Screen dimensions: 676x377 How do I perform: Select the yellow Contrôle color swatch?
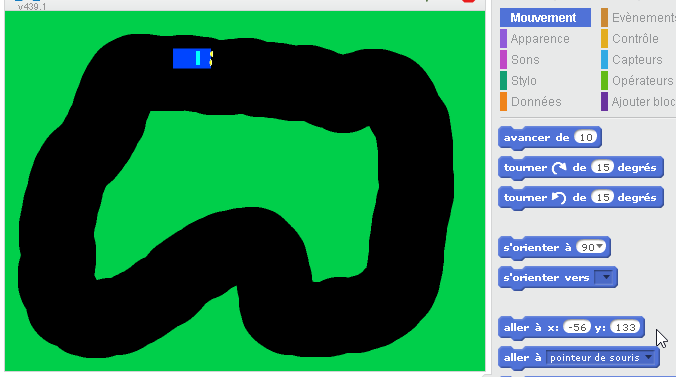604,39
